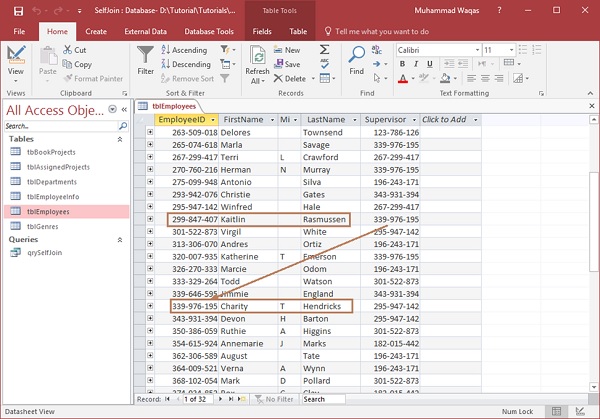Viewport: 600px width, 419px height.
Task: Open tblDepartments from the navigation pane
Action: pos(50,182)
